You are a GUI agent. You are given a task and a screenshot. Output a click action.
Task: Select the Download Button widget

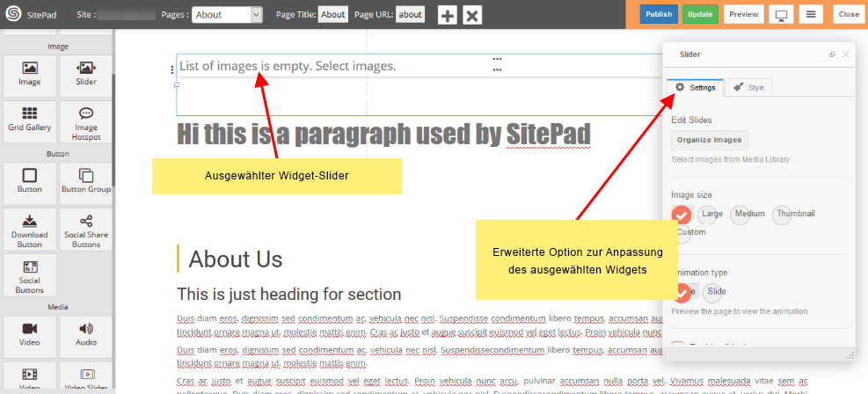[x=29, y=229]
